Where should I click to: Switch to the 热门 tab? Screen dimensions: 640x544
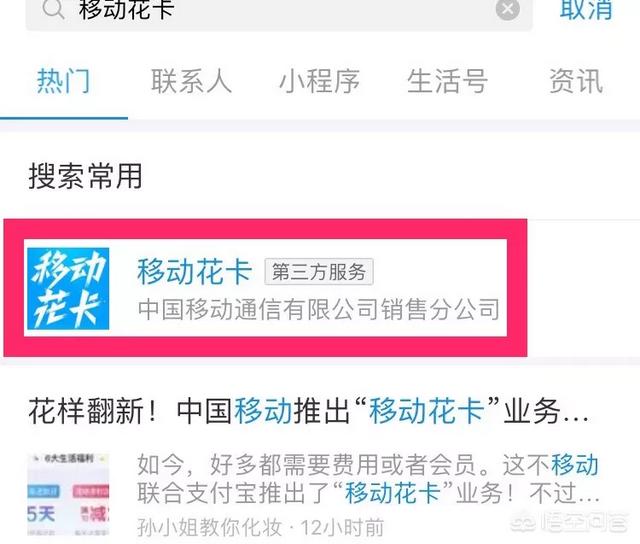click(x=64, y=81)
